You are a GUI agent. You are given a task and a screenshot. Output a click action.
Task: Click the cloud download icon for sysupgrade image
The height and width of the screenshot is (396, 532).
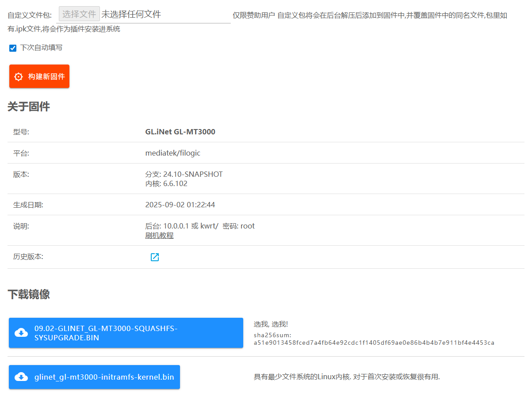point(21,333)
